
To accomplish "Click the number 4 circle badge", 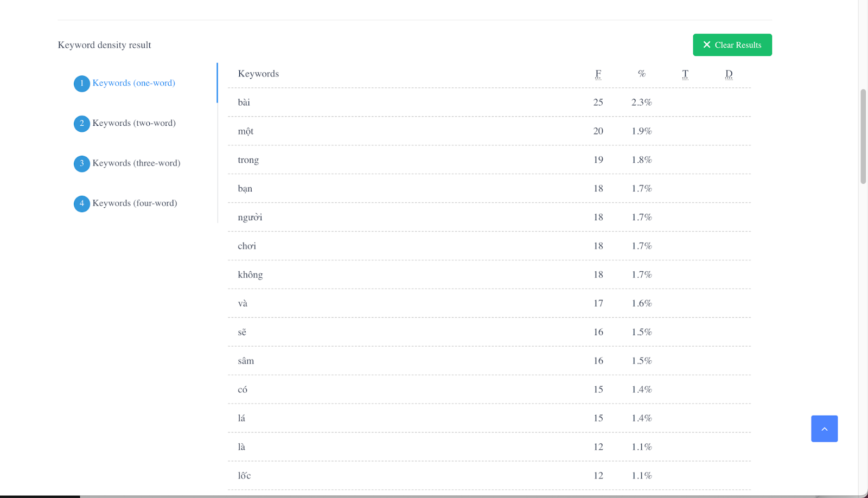I will pyautogui.click(x=82, y=204).
